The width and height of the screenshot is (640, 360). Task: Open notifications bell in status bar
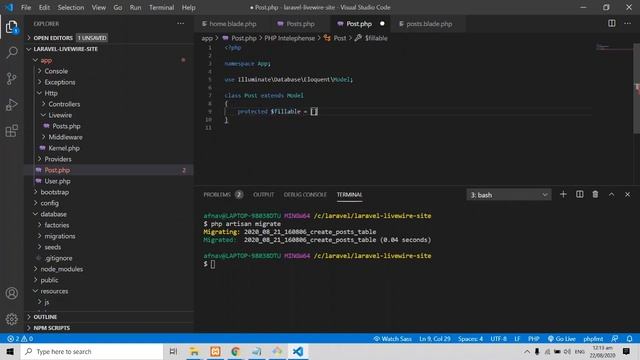(629, 339)
